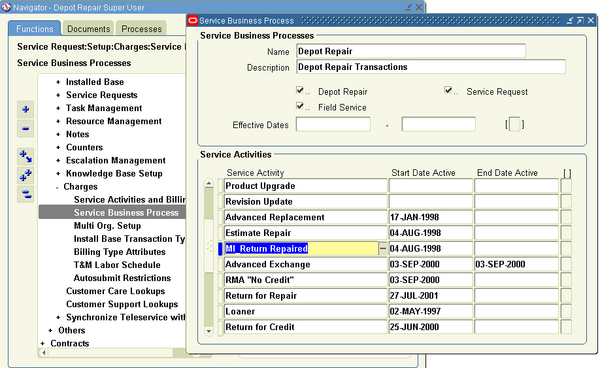Viewport: 600px width, 368px height.
Task: Expand the Contracts tree node
Action: [43, 344]
